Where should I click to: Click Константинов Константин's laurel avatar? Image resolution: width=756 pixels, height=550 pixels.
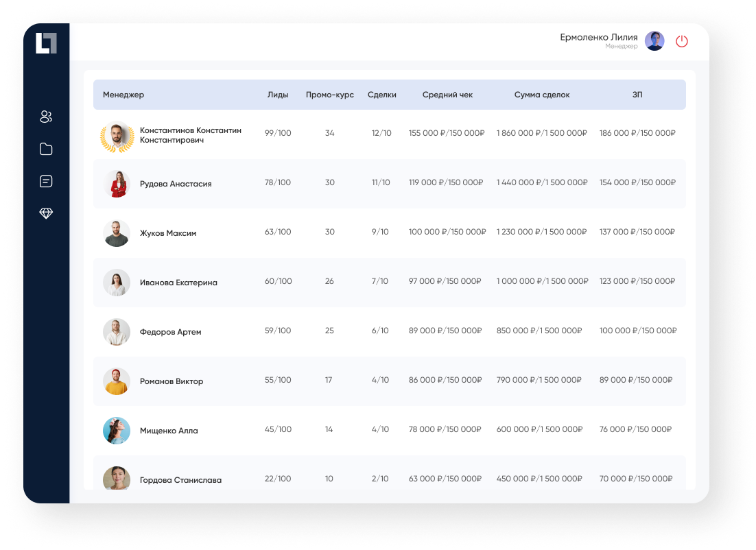(x=117, y=136)
